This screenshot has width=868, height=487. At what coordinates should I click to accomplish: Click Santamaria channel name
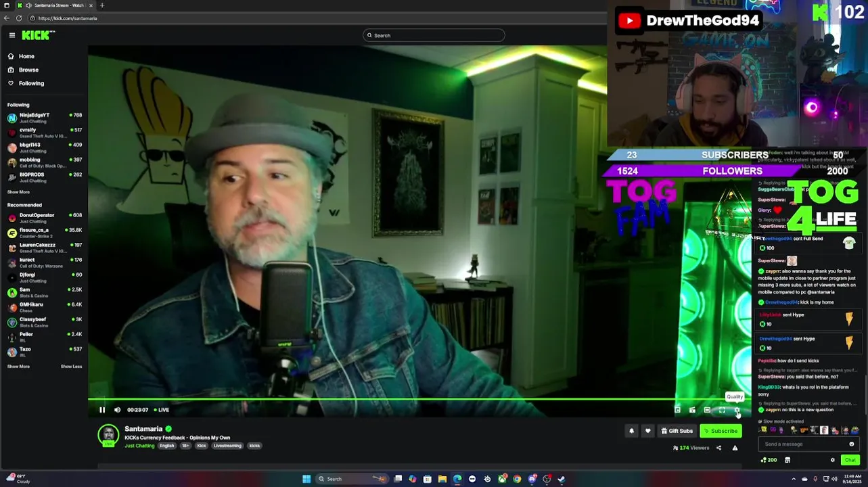(x=143, y=429)
